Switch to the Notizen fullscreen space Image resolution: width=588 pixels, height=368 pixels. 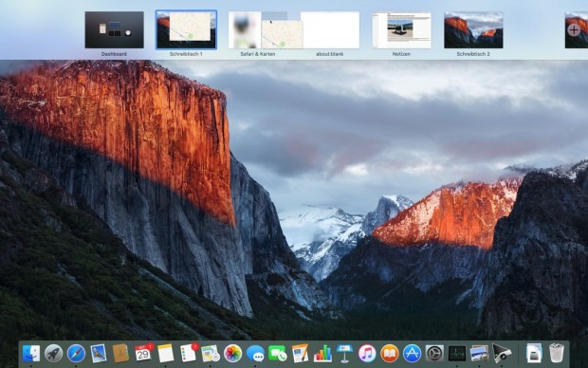pyautogui.click(x=401, y=29)
